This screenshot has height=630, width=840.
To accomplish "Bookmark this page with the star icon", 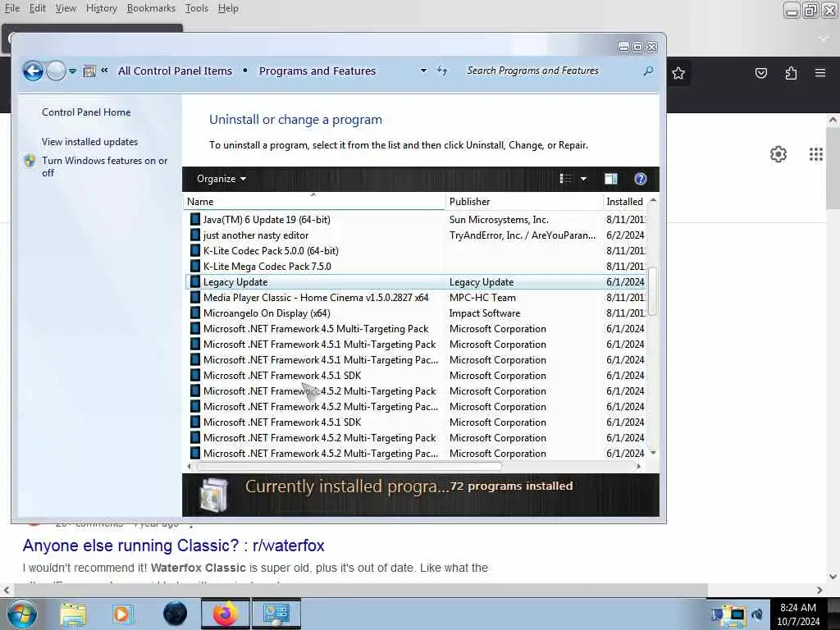I will coord(678,73).
